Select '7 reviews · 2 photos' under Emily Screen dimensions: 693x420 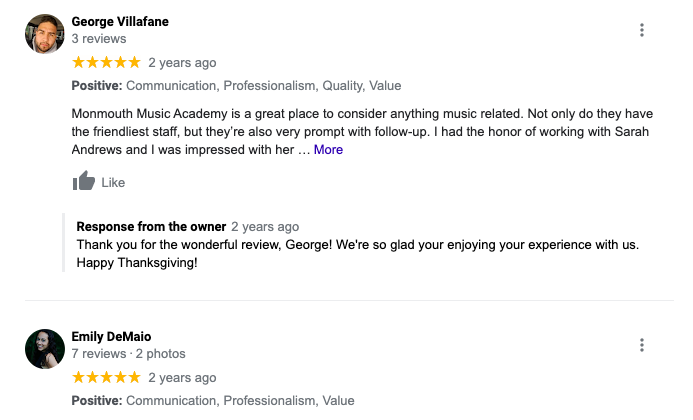pos(129,354)
